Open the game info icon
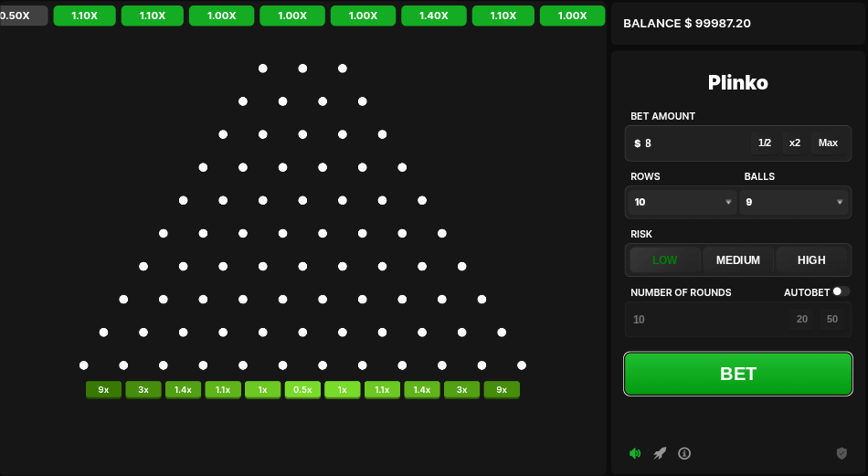 684,453
